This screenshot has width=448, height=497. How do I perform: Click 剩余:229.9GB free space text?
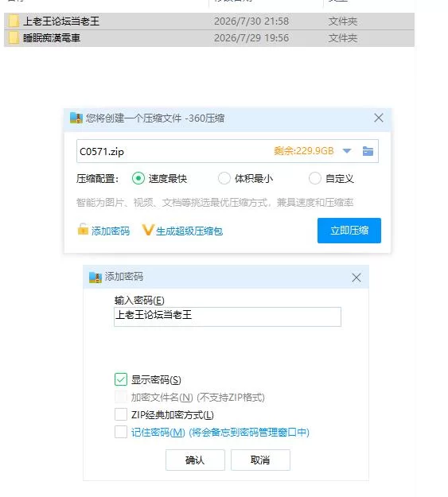(x=304, y=151)
